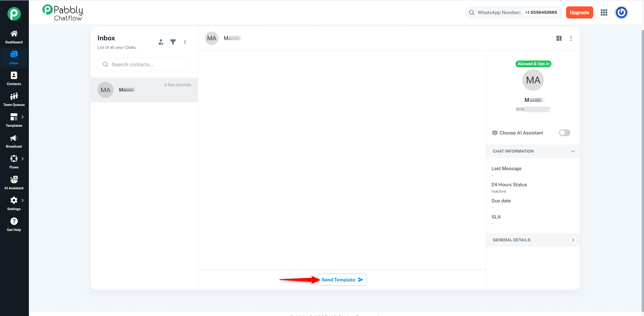This screenshot has width=644, height=316.
Task: Go to Team Queues section
Action: [x=14, y=100]
